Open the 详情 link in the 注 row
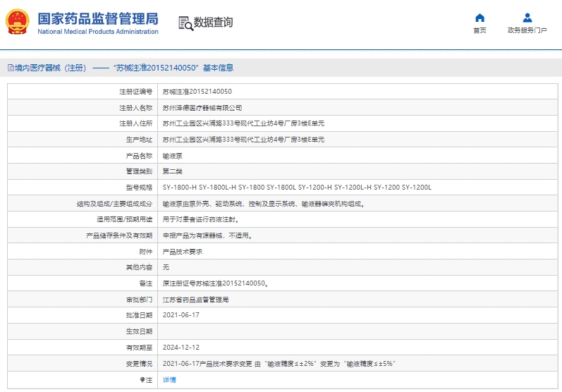 coord(169,380)
